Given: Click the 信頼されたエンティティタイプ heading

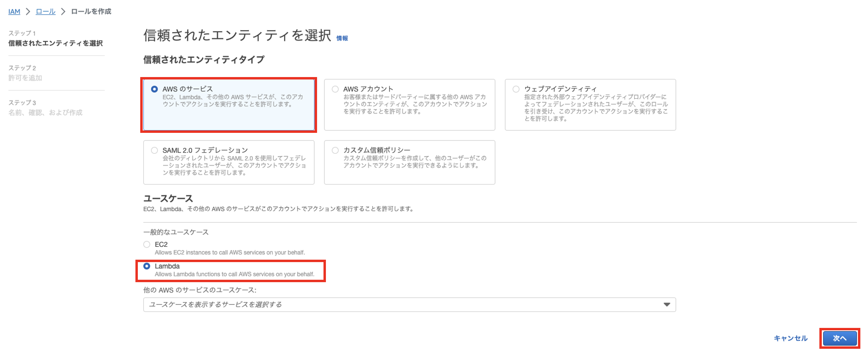Looking at the screenshot, I should [x=204, y=60].
